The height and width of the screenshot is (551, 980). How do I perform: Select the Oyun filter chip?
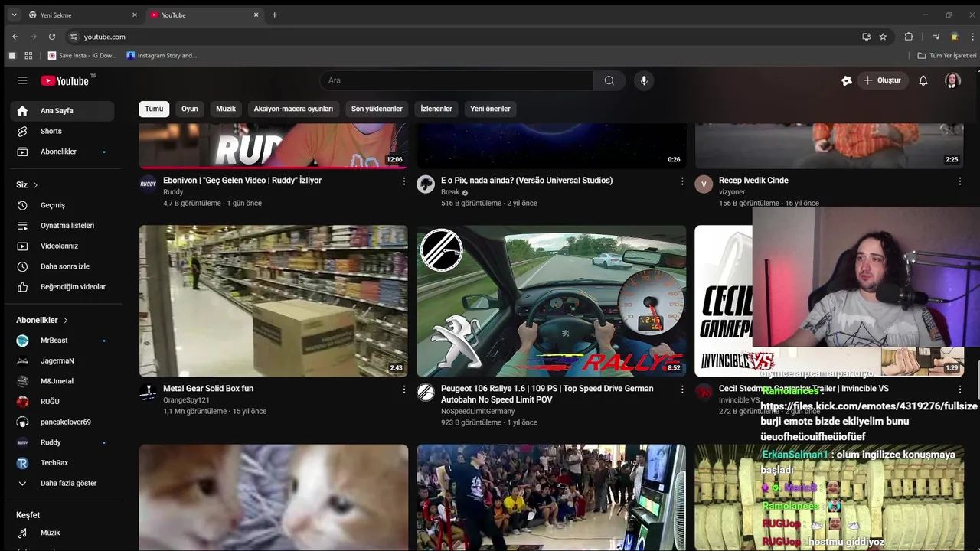(x=190, y=109)
